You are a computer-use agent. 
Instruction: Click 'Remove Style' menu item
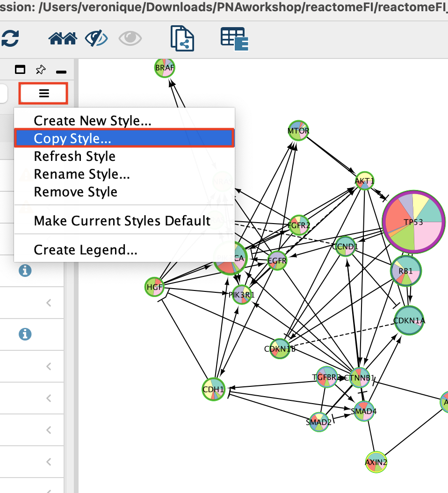coord(76,192)
